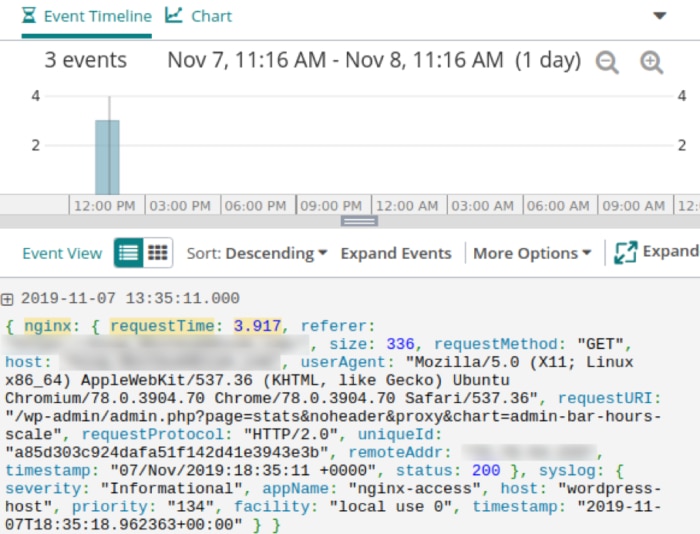Click the time range Nov 7 - Nov 8 label
Viewport: 700px width, 534px height.
[374, 60]
